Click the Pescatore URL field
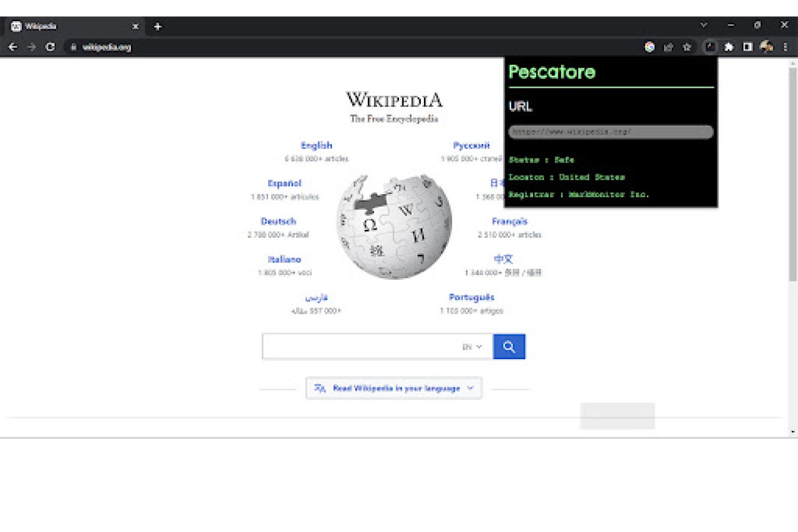 coord(611,132)
